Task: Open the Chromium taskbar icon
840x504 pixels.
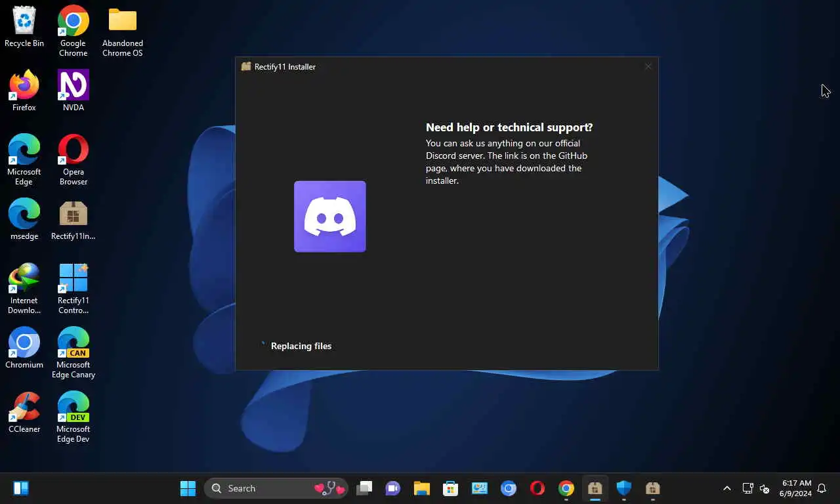Action: tap(509, 488)
